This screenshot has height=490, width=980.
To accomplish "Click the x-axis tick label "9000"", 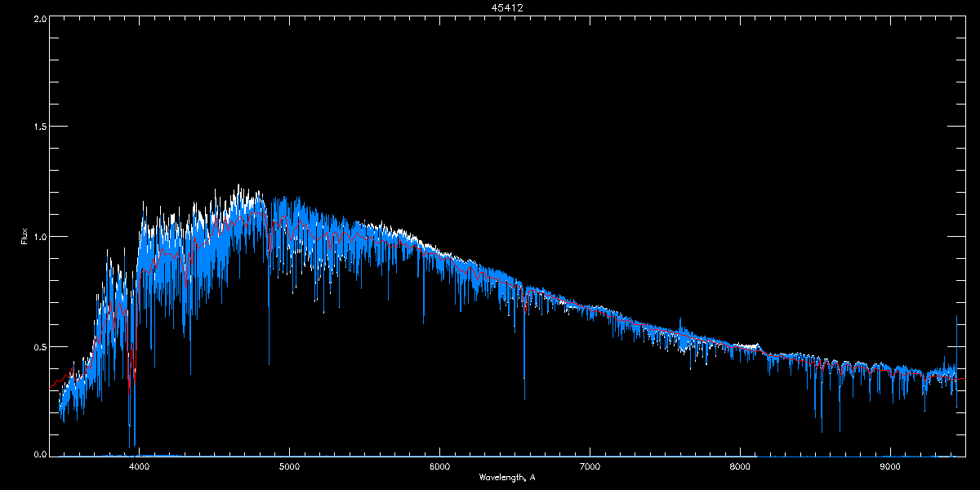I will [890, 466].
